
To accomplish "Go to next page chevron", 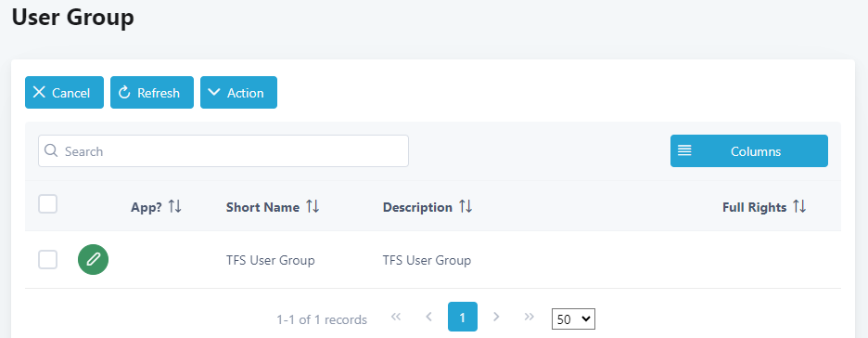I will 496,317.
